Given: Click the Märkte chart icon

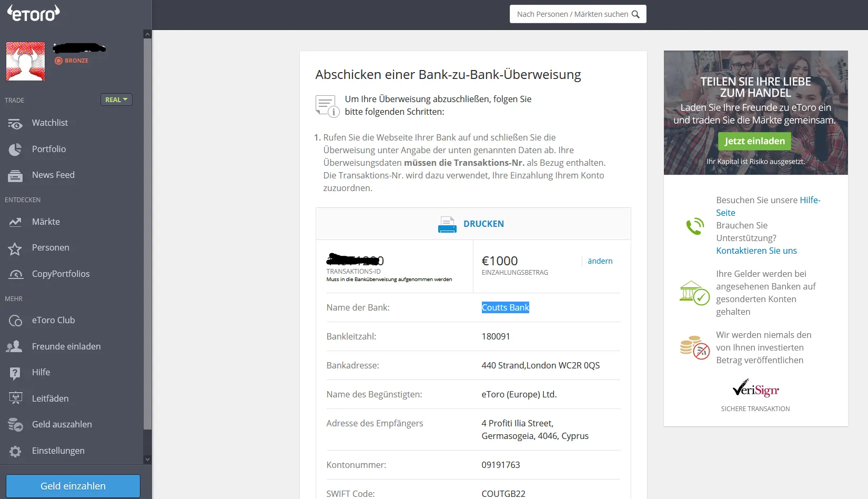Looking at the screenshot, I should 15,222.
